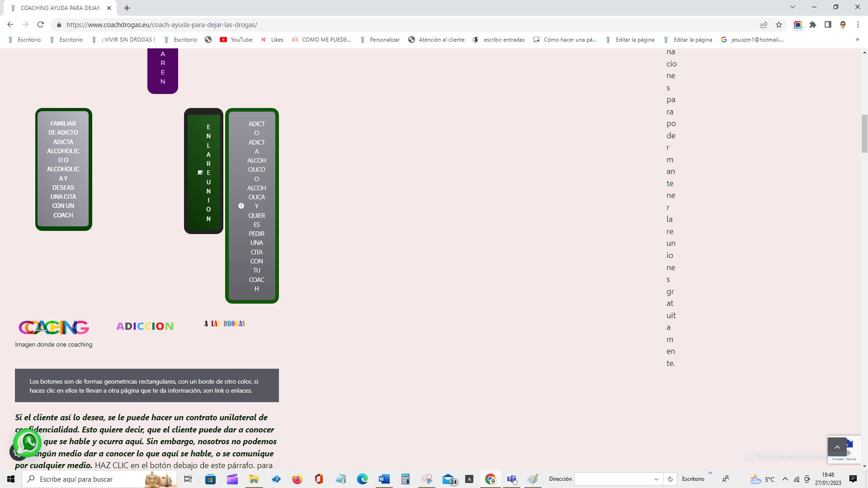Open Chrome's three-dot menu
Viewport: 868px width, 488px height.
(x=858, y=25)
